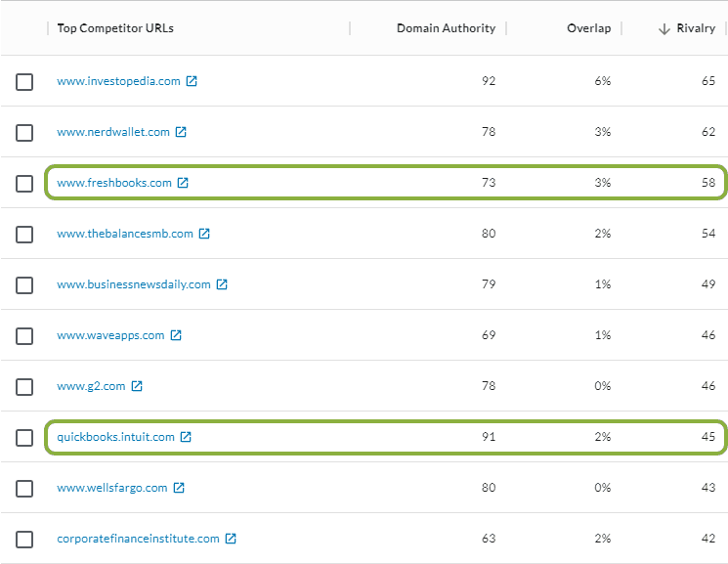Screen dimensions: 728x564
Task: Follow the www.nerdwallet.com URL link
Action: [112, 132]
